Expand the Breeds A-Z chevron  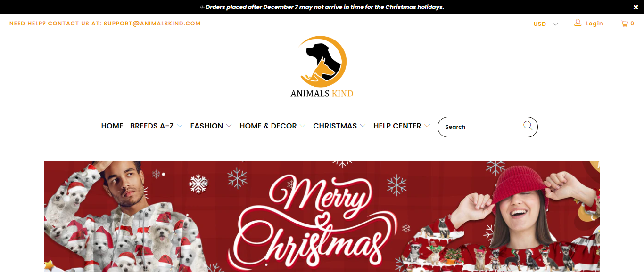[180, 126]
